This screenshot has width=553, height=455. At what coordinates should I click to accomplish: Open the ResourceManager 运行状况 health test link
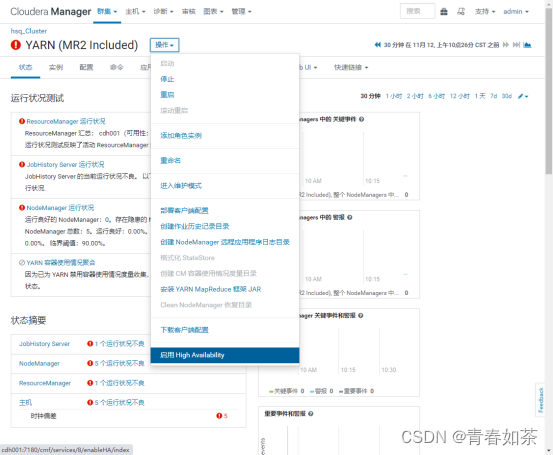coord(66,121)
